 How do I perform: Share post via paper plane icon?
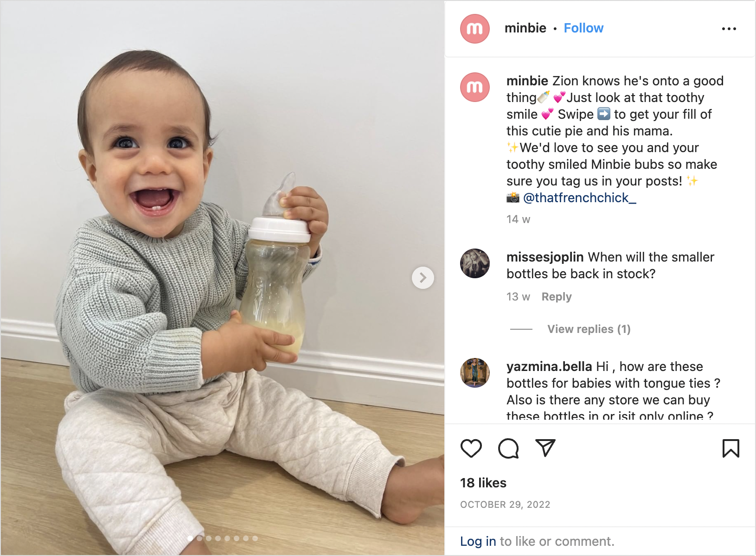pos(545,447)
